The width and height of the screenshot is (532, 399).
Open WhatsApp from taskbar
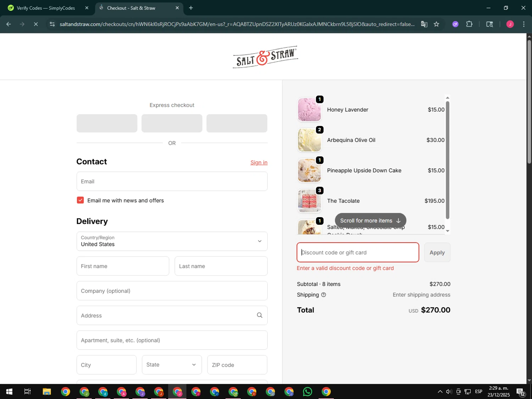click(x=307, y=392)
